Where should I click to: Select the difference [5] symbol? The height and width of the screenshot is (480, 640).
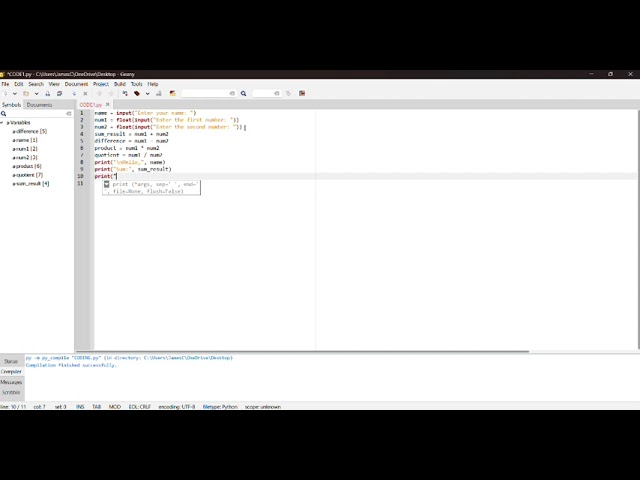(x=29, y=131)
